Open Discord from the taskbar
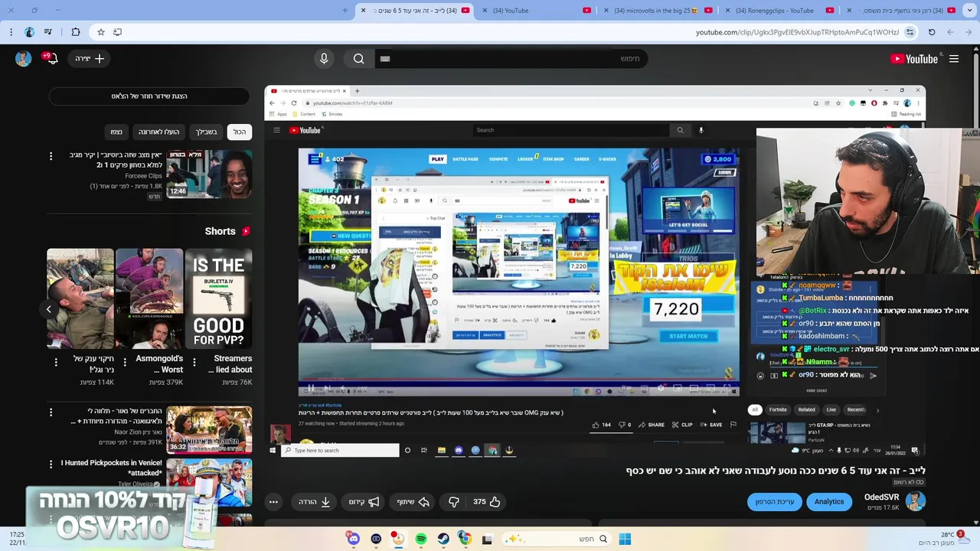Viewport: 980px width, 551px height. 353,540
